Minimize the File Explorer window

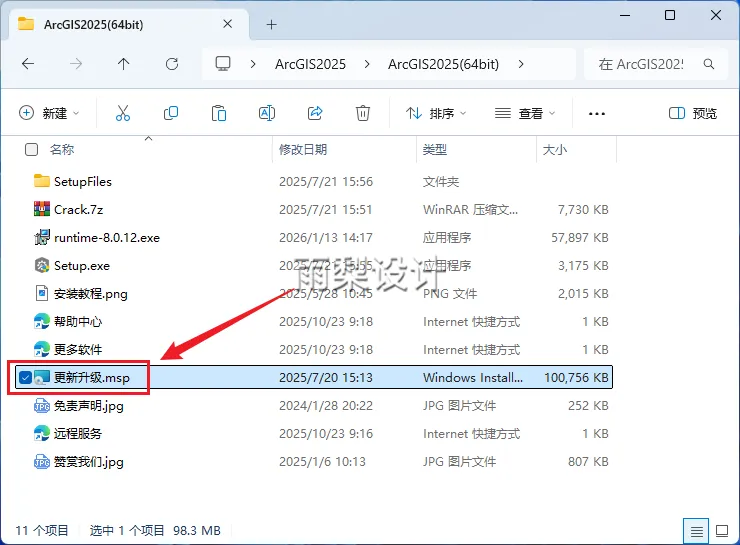625,15
